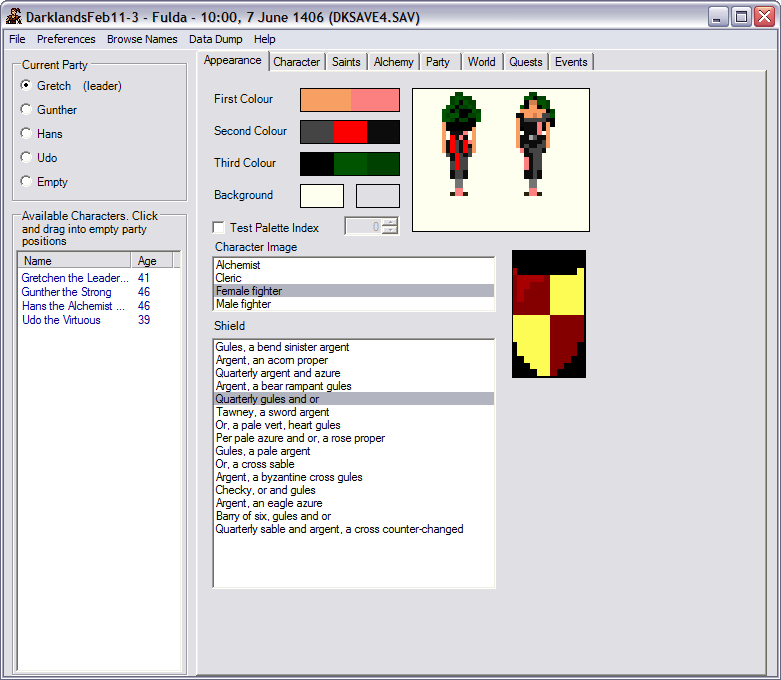Viewport: 781px width, 680px height.
Task: Select shield Checky, or and gules
Action: point(354,489)
